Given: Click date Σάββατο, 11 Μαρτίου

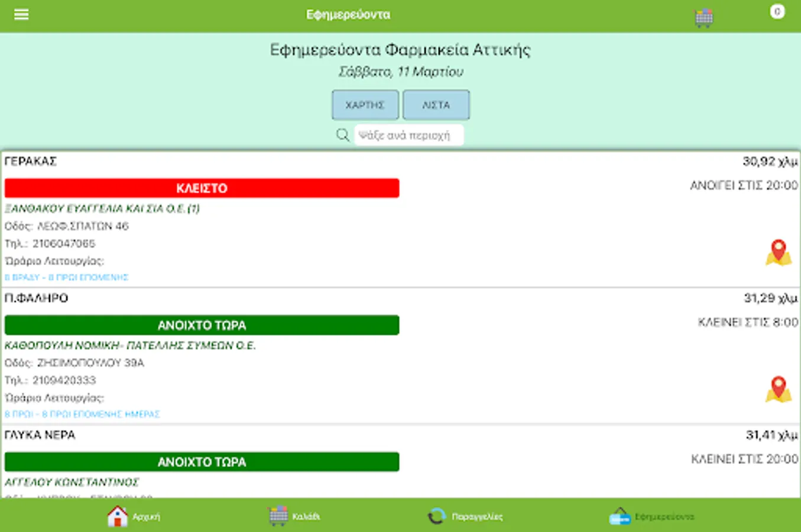Looking at the screenshot, I should [401, 72].
